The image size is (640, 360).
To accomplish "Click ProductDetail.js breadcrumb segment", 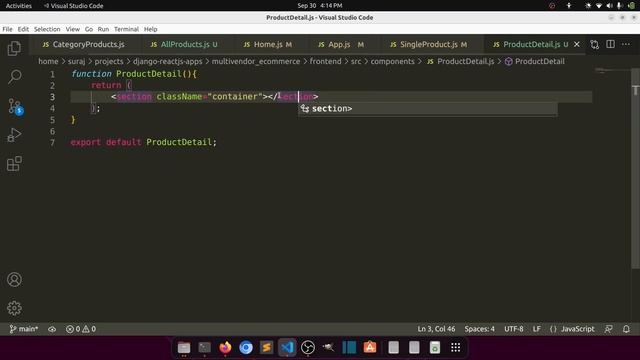I will [x=460, y=61].
